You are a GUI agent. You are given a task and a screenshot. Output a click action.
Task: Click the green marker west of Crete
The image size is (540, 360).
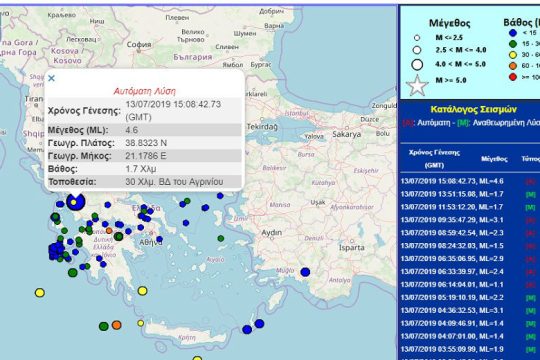point(104,326)
